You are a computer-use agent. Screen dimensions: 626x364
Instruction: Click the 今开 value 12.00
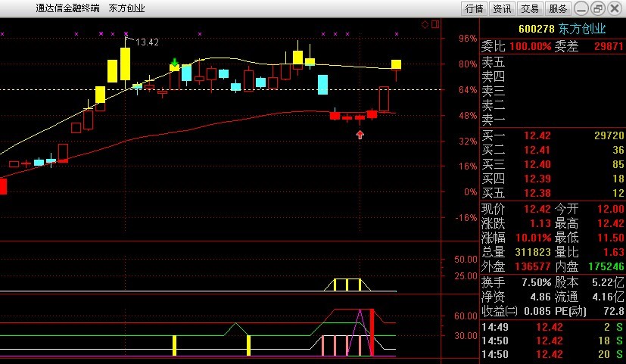[610, 209]
